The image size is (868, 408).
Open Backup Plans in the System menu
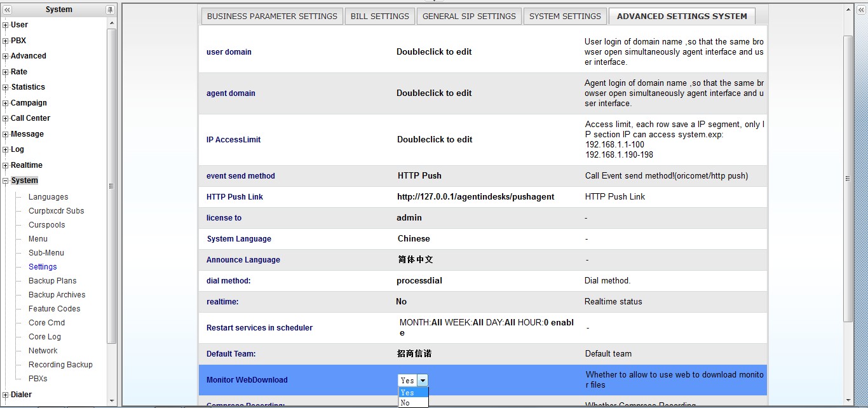52,281
